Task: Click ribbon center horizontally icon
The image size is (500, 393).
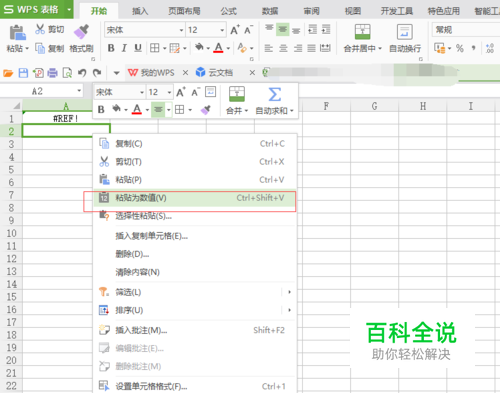Action: (283, 48)
